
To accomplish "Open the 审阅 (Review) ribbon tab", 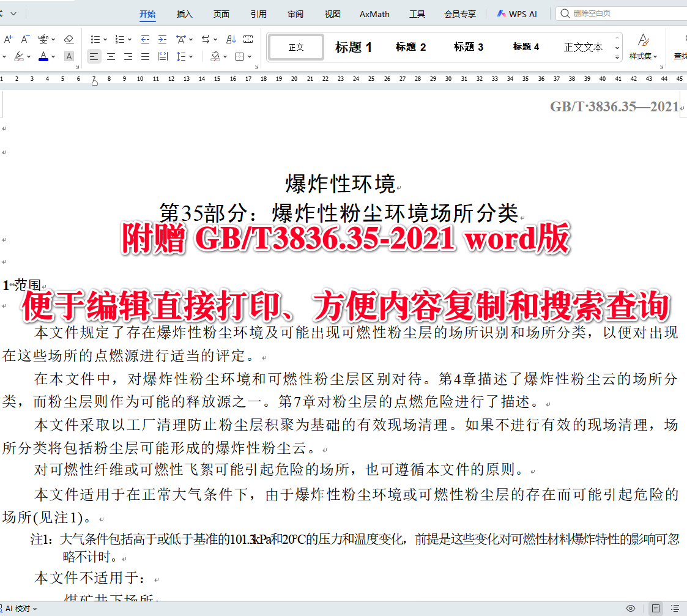I will pyautogui.click(x=295, y=13).
